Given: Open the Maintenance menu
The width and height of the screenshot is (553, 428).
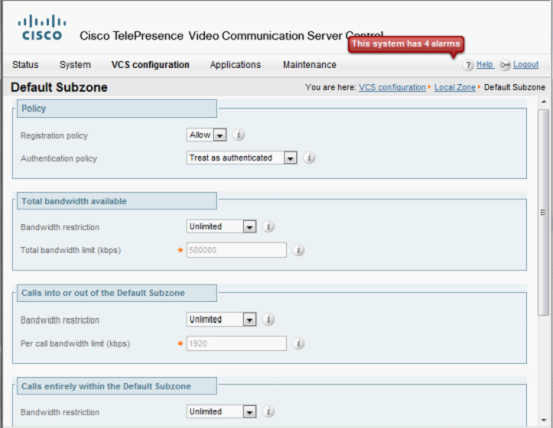Looking at the screenshot, I should click(x=310, y=65).
